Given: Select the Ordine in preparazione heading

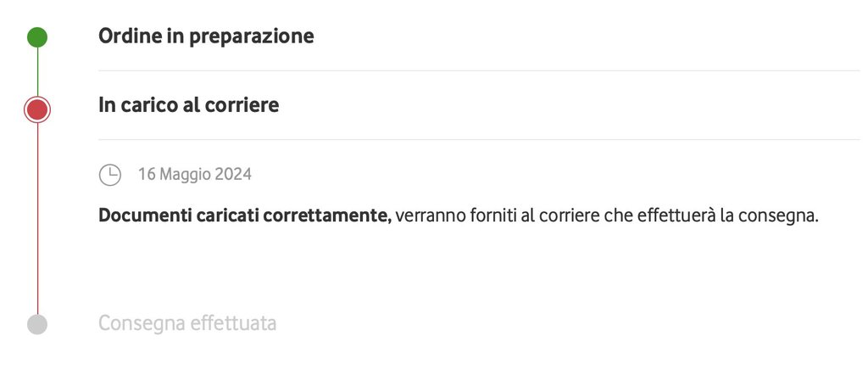Looking at the screenshot, I should pos(206,36).
